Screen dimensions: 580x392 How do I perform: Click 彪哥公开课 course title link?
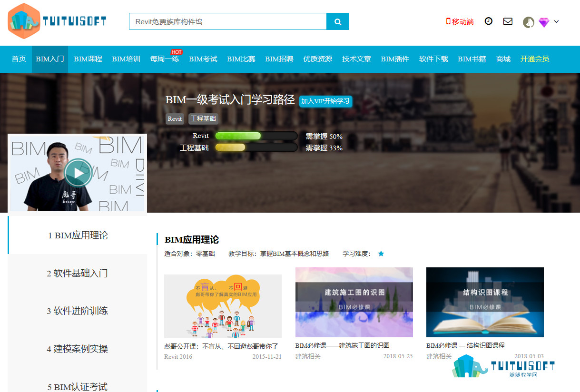(221, 346)
